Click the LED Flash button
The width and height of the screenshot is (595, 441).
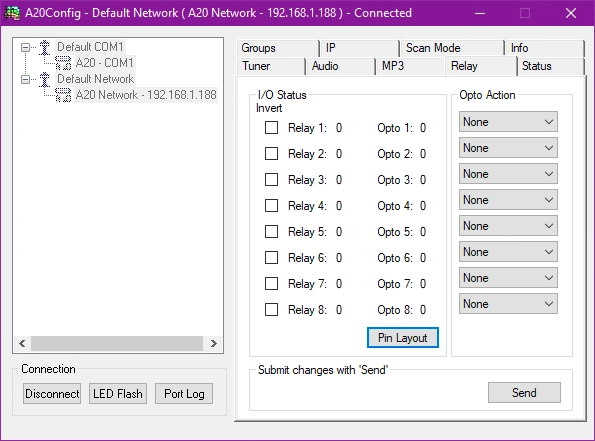pyautogui.click(x=118, y=394)
